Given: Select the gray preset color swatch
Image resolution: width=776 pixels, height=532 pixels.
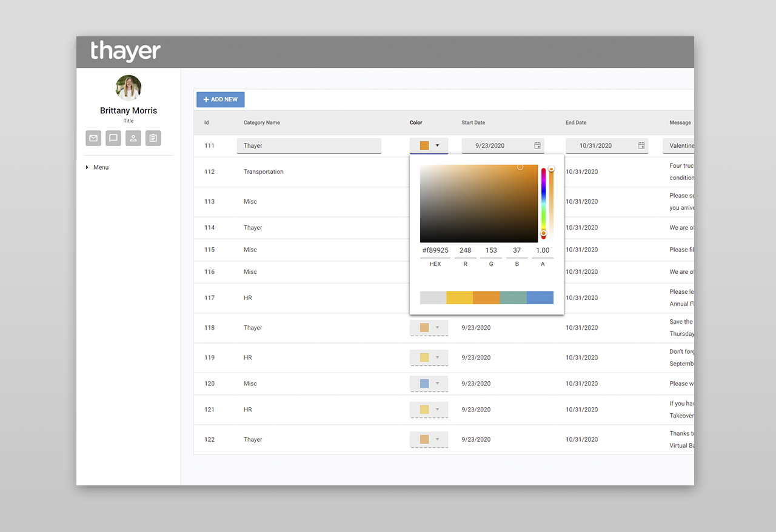Looking at the screenshot, I should 433,298.
